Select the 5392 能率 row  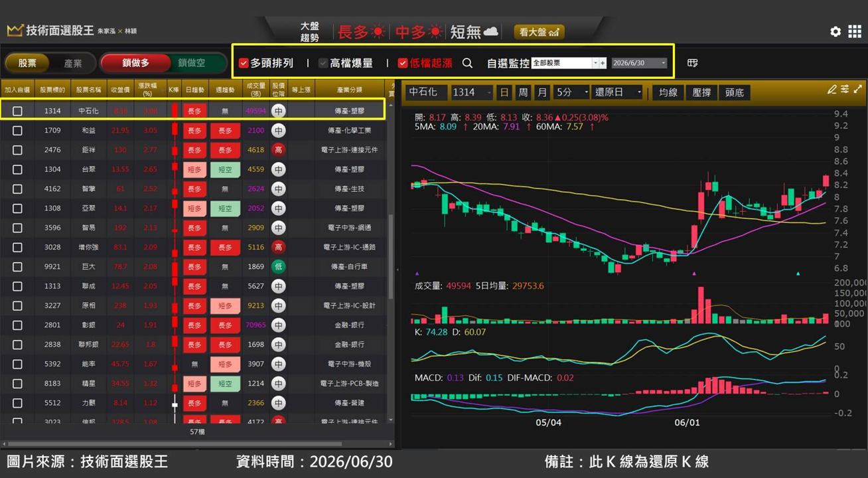tap(192, 364)
